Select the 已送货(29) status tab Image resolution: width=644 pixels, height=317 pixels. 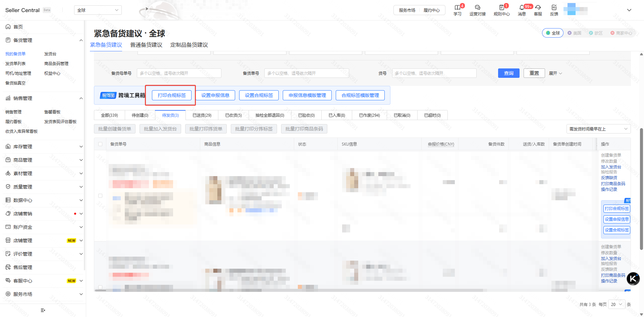(202, 115)
